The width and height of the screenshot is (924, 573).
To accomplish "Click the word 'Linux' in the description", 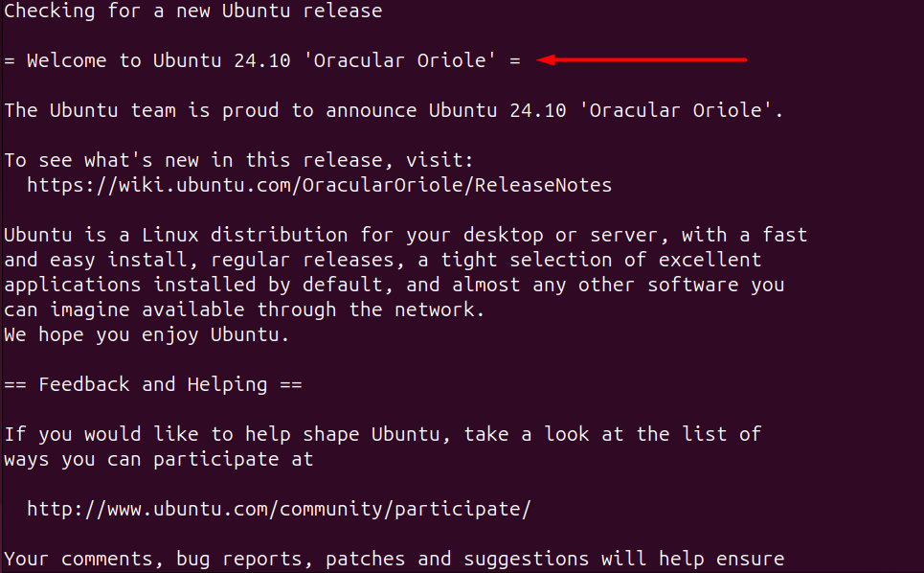I will (x=170, y=235).
